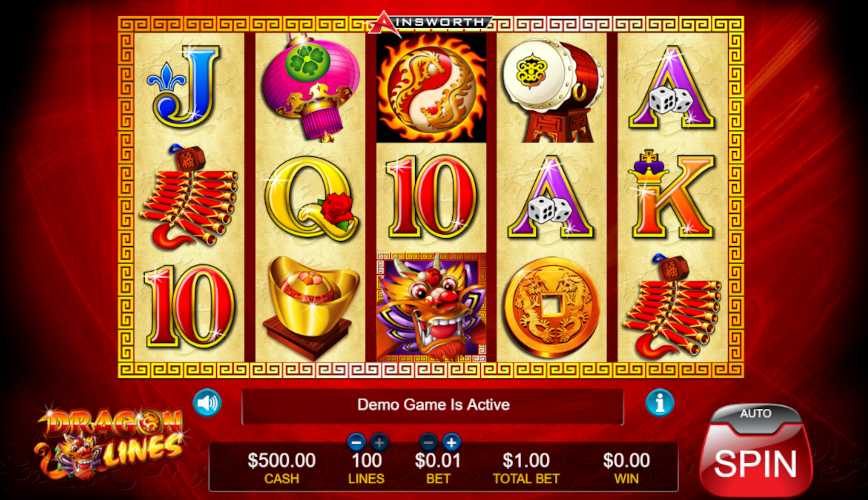Click the $500.00 cash display
The width and height of the screenshot is (868, 500).
[282, 468]
